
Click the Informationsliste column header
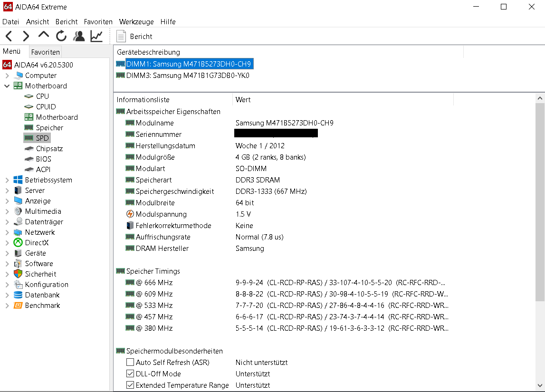tap(173, 100)
